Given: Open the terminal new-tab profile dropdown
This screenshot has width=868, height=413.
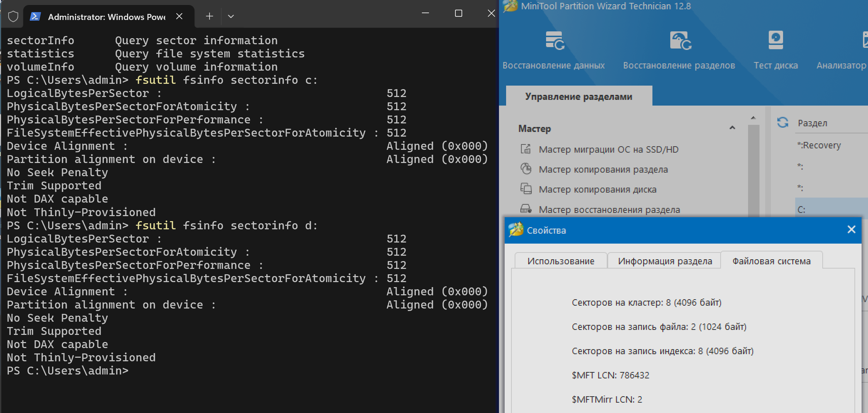Looking at the screenshot, I should click(231, 16).
